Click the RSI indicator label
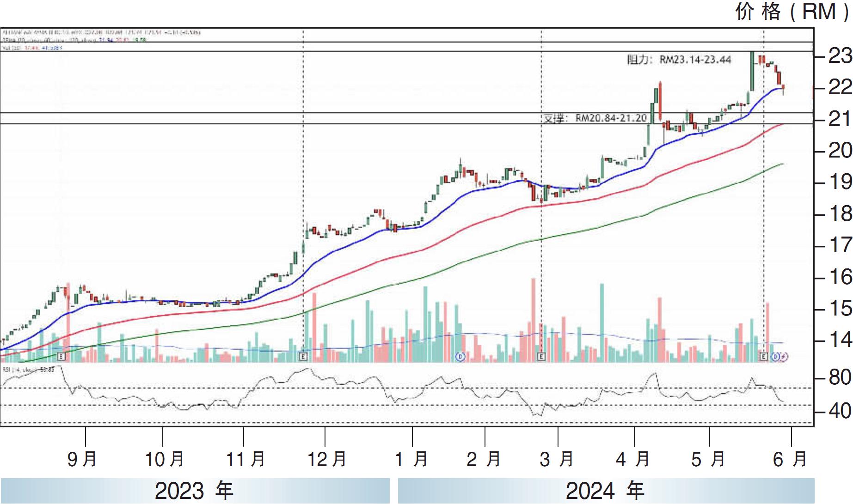Screen dimensions: 853x504 (x=29, y=370)
